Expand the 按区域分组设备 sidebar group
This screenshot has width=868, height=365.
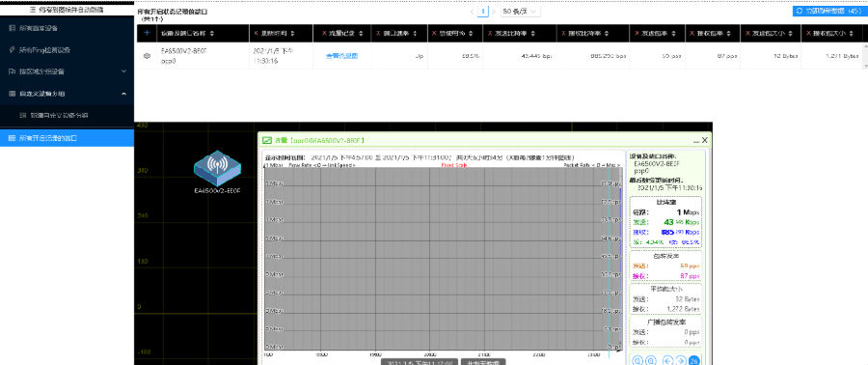click(x=67, y=71)
